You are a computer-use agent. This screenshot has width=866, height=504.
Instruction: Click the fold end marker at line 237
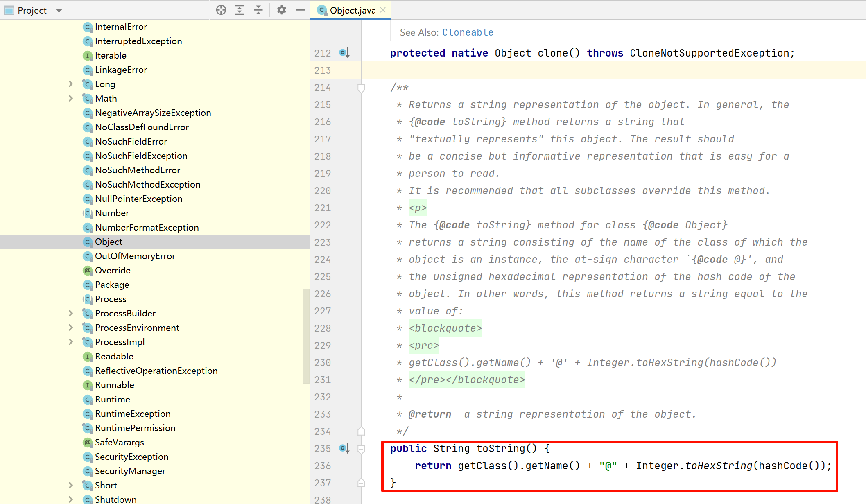point(361,483)
